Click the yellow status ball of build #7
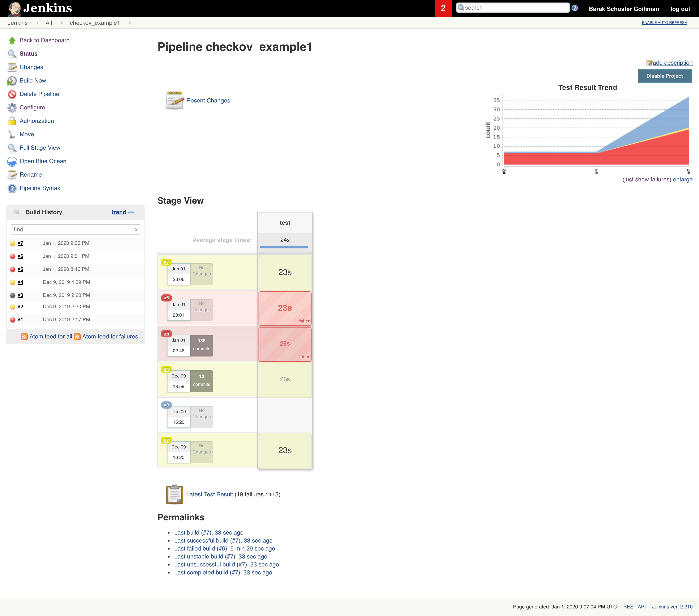Image resolution: width=699 pixels, height=616 pixels. tap(13, 244)
